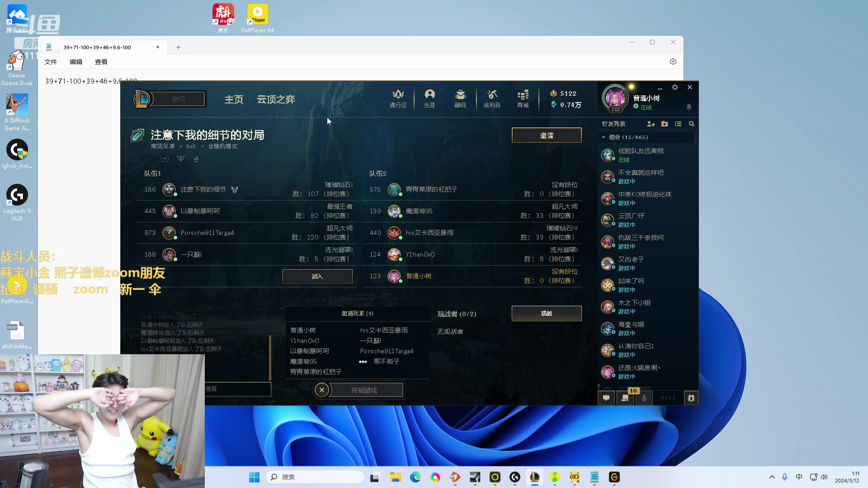
Task: Click the 5122 RP balance
Action: click(x=563, y=94)
